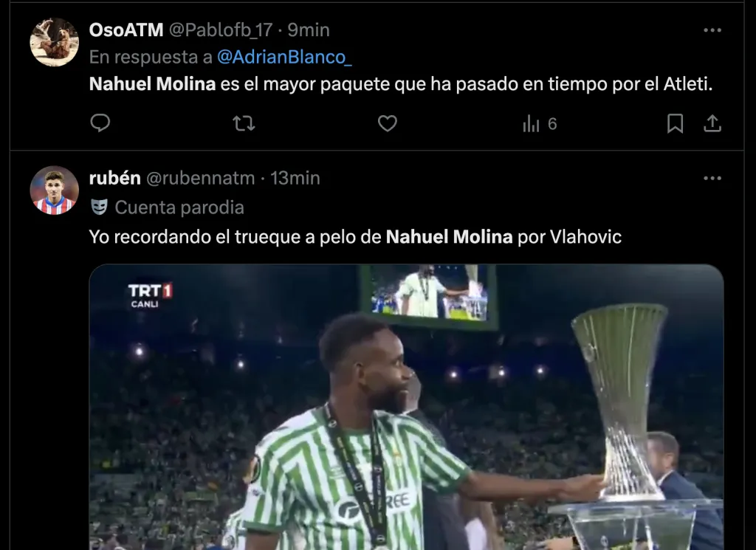Viewport: 756px width, 550px height.
Task: Share OsoATM's tweet using upload icon
Action: [x=712, y=123]
